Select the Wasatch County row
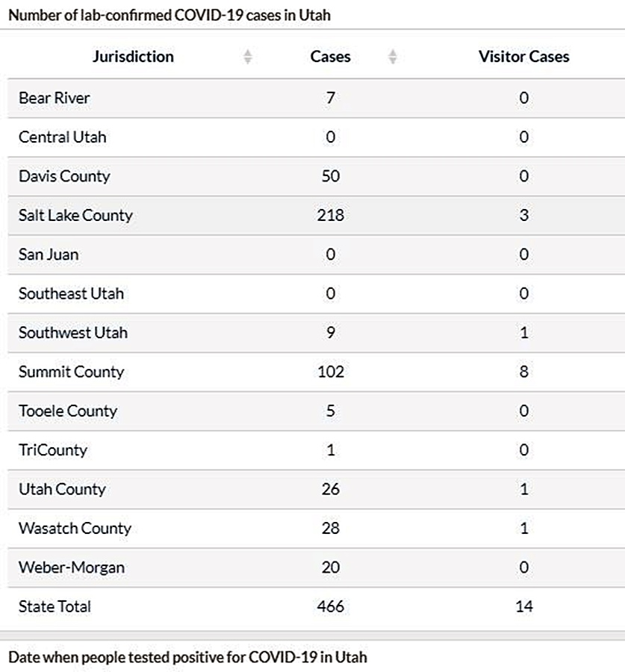Screen dimensions: 625x672 (316, 528)
